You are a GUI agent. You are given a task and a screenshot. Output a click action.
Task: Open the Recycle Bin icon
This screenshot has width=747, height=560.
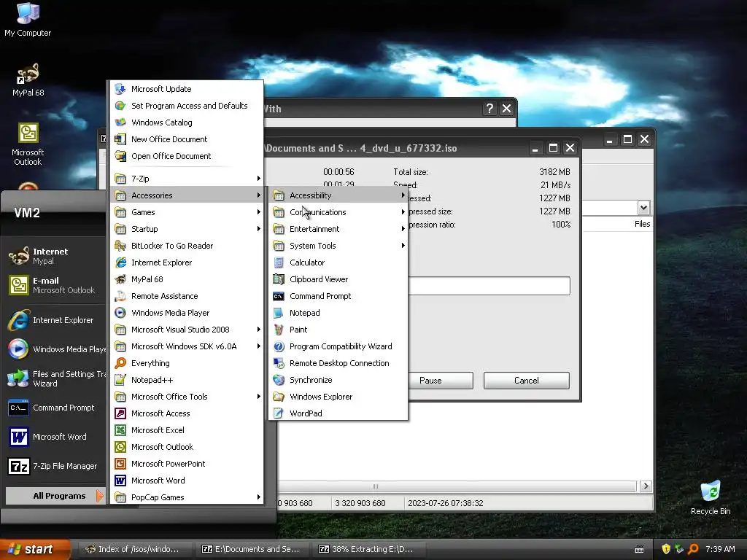click(711, 497)
